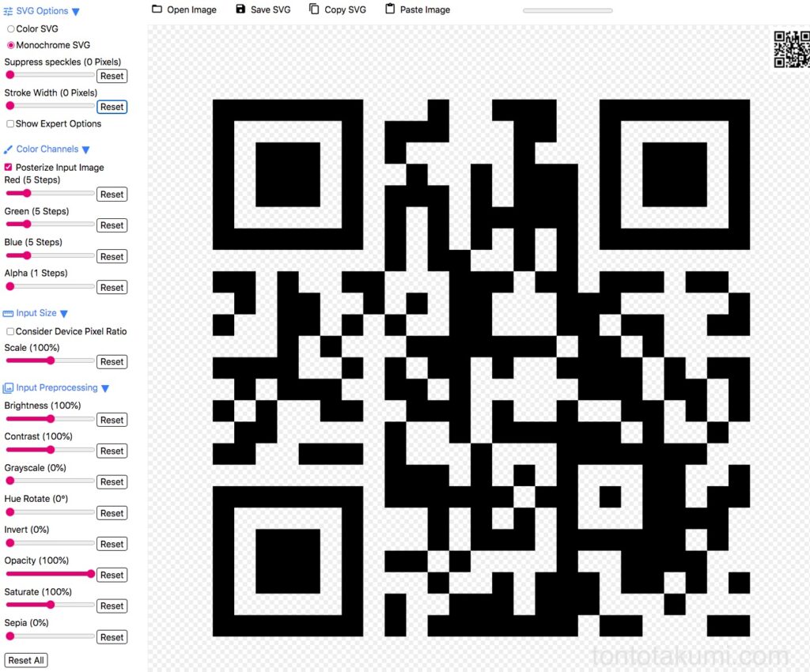The image size is (810, 672).
Task: Click the SVG Options sliders icon
Action: click(x=7, y=11)
